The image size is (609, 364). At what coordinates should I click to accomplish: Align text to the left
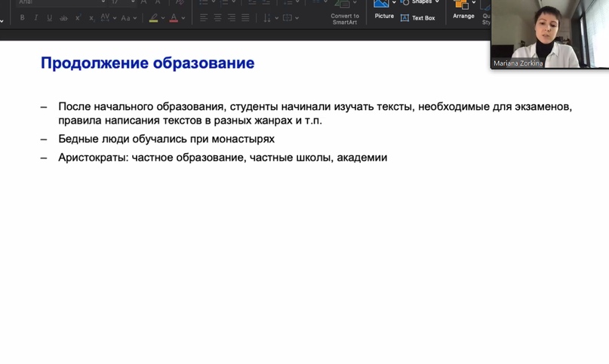(204, 18)
